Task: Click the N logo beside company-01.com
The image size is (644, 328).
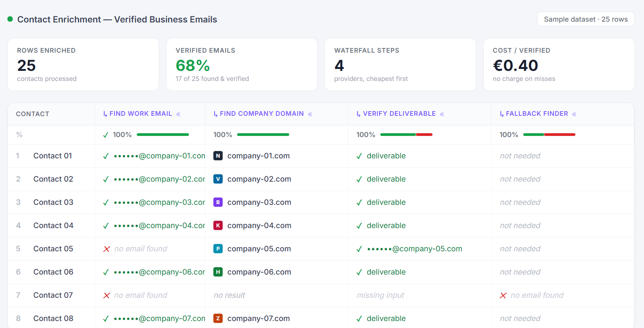Action: point(218,156)
